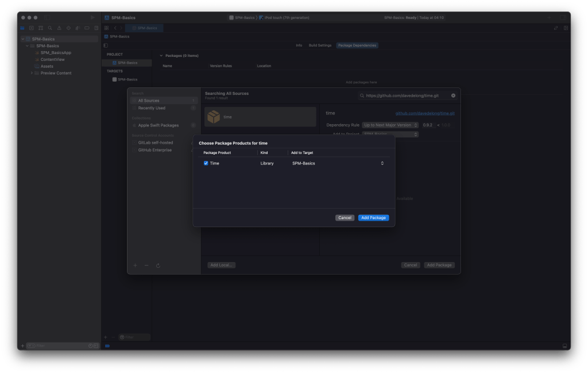588x373 pixels.
Task: Show the Project navigator folder icon
Action: click(23, 28)
